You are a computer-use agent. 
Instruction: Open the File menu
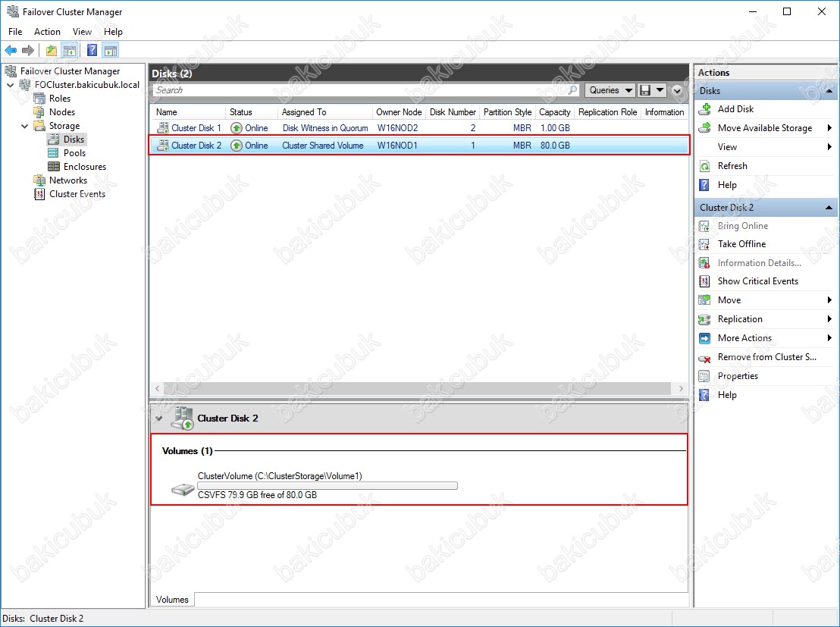tap(15, 32)
